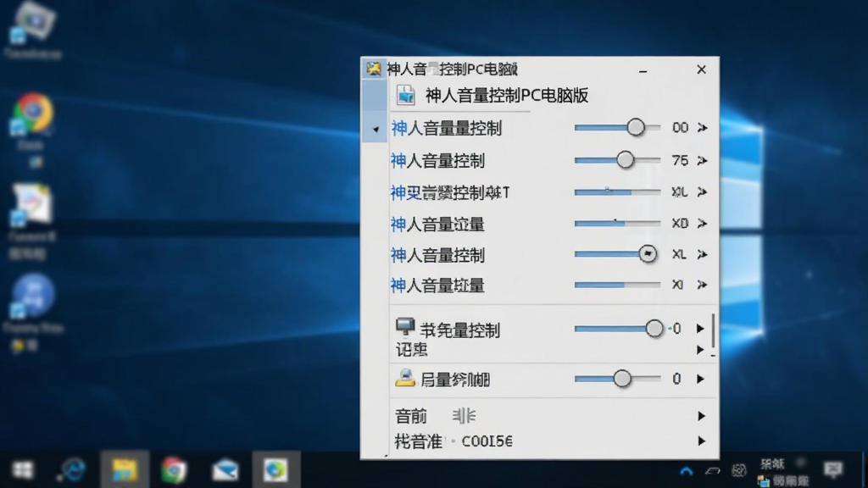Click the circular language icon in the system tray

[739, 470]
